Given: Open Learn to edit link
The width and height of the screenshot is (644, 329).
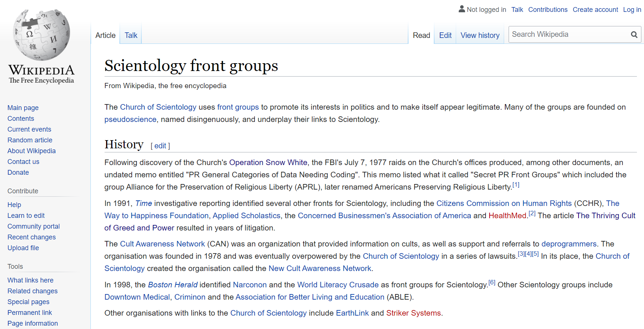Looking at the screenshot, I should point(26,216).
